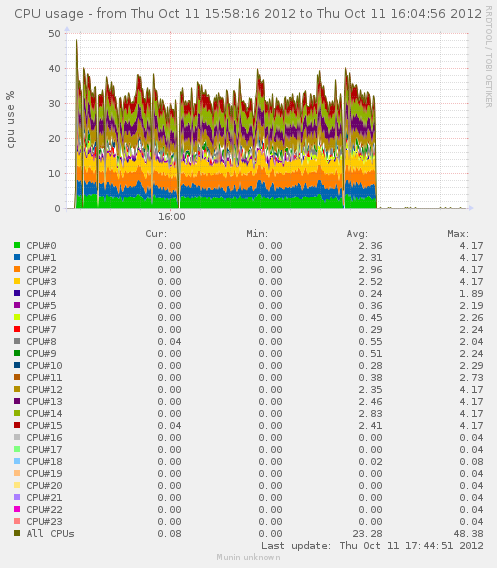The height and width of the screenshot is (568, 497).
Task: Click the Cur: column header
Action: (156, 234)
